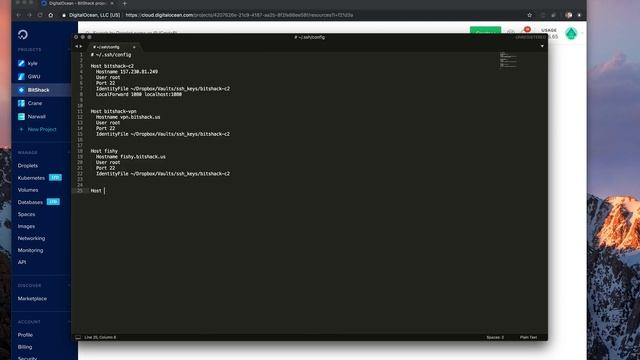Open Volumes in Manage menu
Viewport: 640px width, 360px height.
tap(28, 190)
